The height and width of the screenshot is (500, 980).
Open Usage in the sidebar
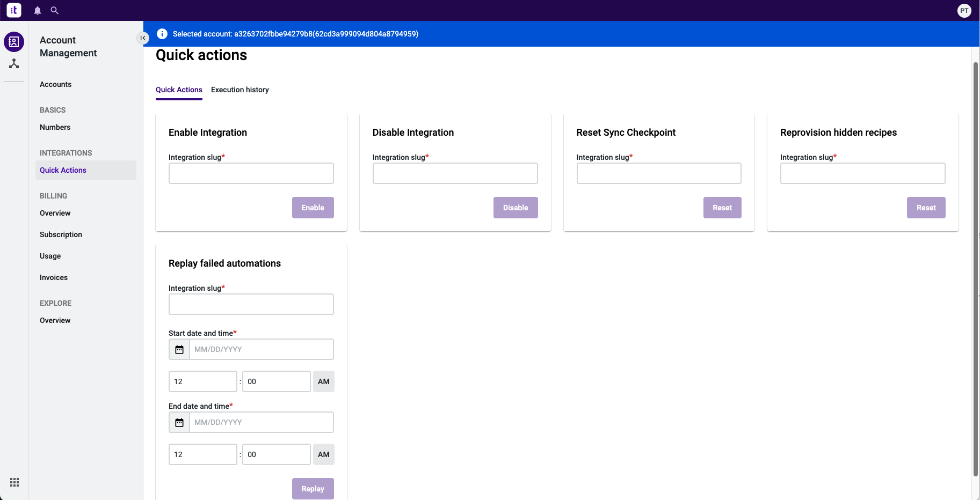pyautogui.click(x=50, y=256)
